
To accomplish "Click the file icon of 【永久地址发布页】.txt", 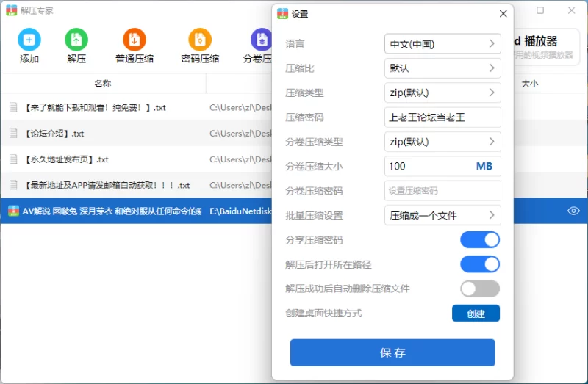I will [13, 159].
